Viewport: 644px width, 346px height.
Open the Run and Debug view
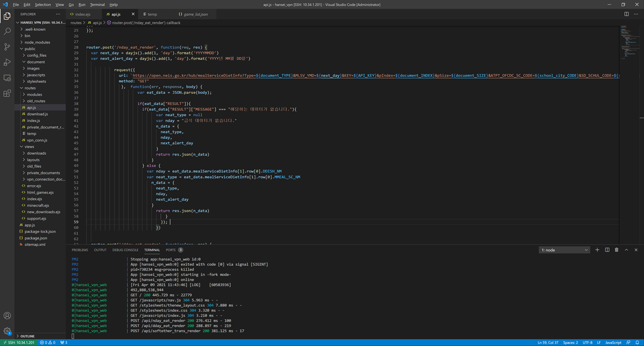[x=7, y=63]
